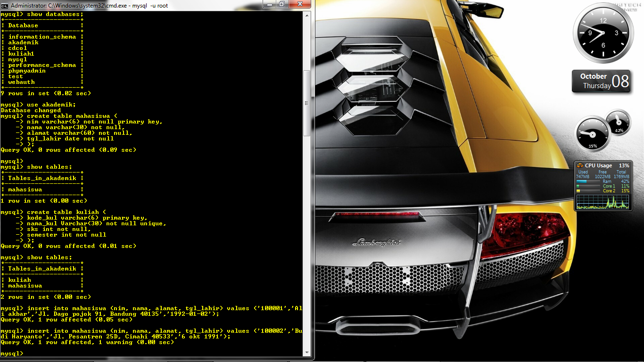Click the '2 rows in set (0.00 sec)' line

(x=46, y=297)
